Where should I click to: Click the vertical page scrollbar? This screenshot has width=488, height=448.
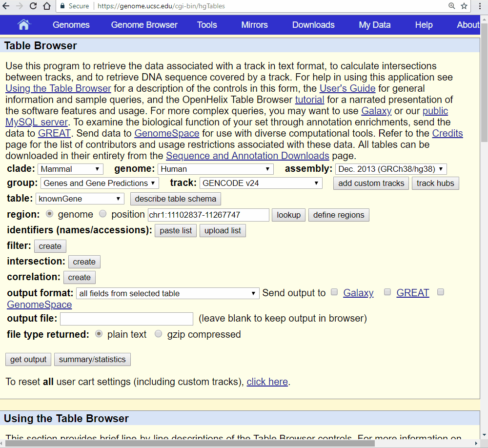484,195
